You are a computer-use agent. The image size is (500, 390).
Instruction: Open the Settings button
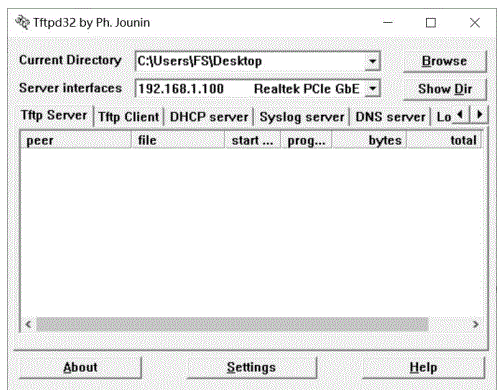[251, 367]
